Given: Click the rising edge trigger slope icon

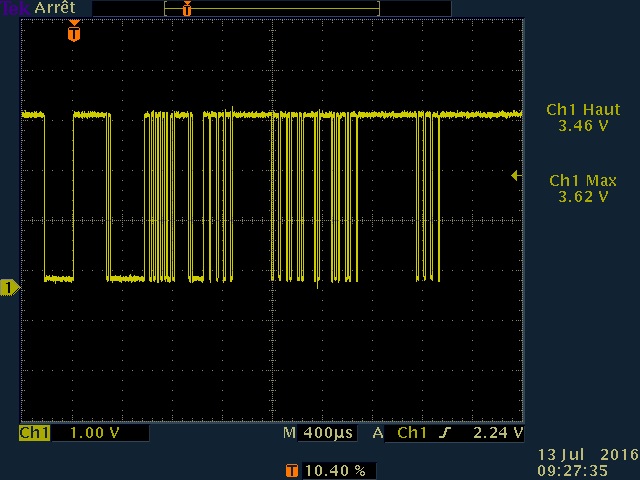Looking at the screenshot, I should [x=445, y=433].
